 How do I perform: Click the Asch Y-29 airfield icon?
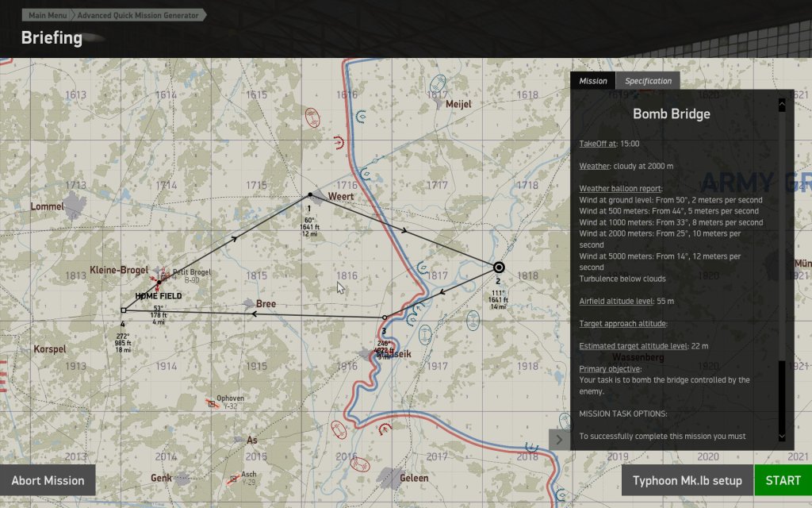(x=234, y=479)
